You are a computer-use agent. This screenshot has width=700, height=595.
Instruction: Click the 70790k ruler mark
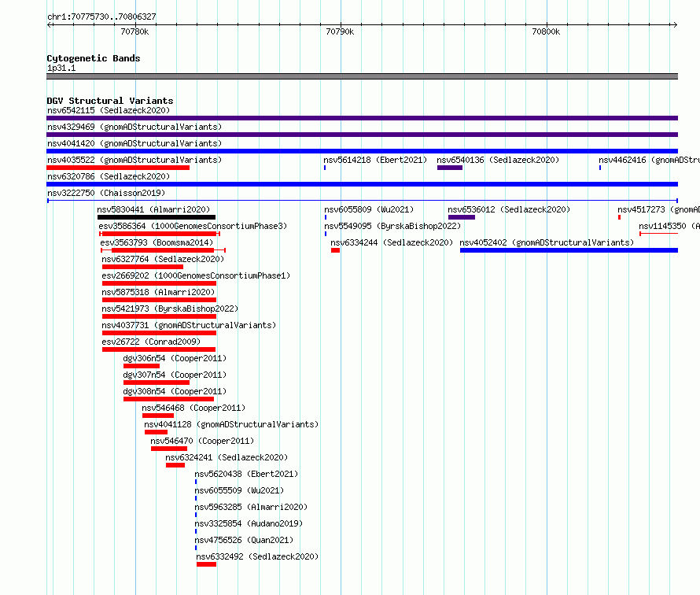pos(341,31)
